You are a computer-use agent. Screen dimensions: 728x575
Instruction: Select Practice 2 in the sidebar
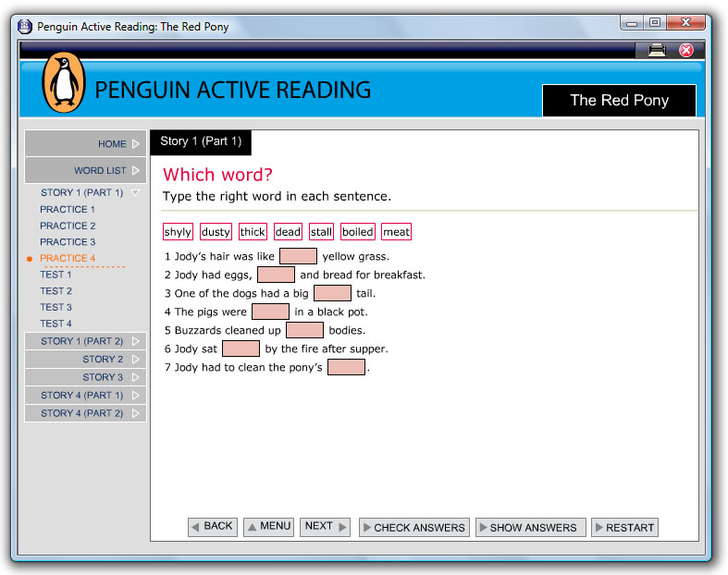coord(68,226)
